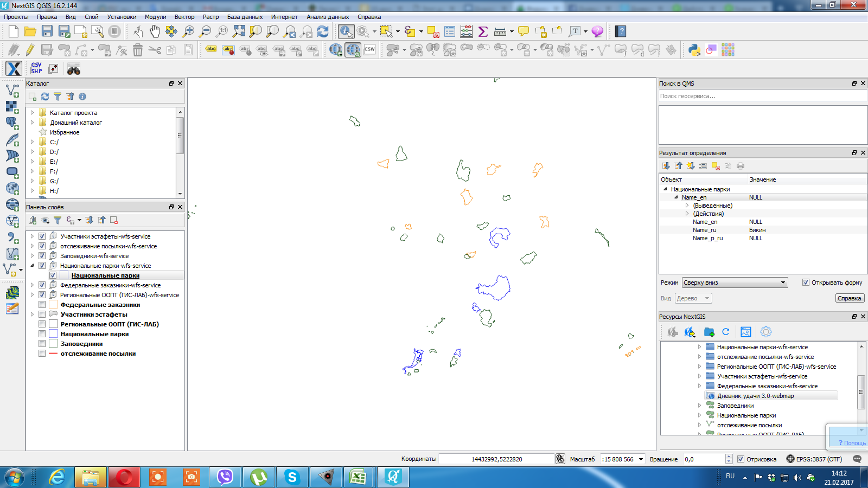Screen dimensions: 868x488
Task: Open the Модули menu
Action: pos(156,17)
